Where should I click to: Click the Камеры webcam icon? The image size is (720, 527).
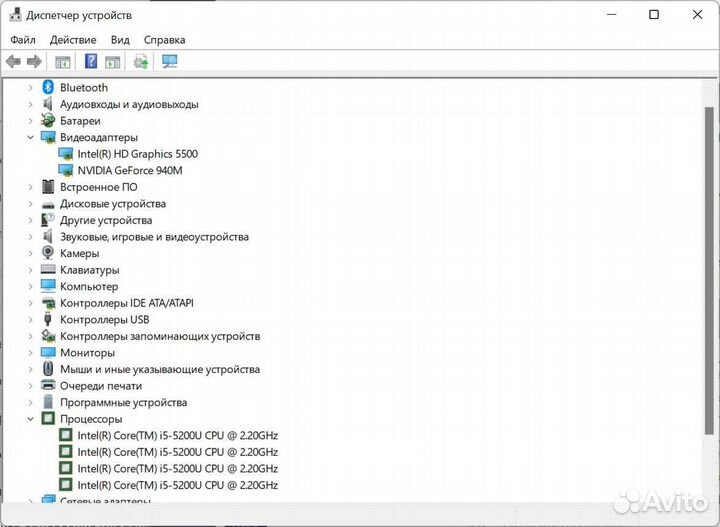[48, 254]
